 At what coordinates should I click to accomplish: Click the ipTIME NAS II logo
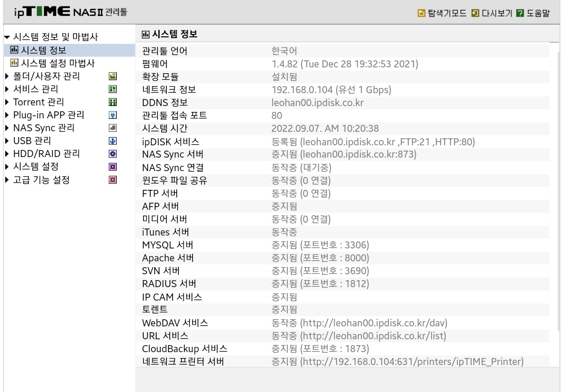[x=70, y=12]
